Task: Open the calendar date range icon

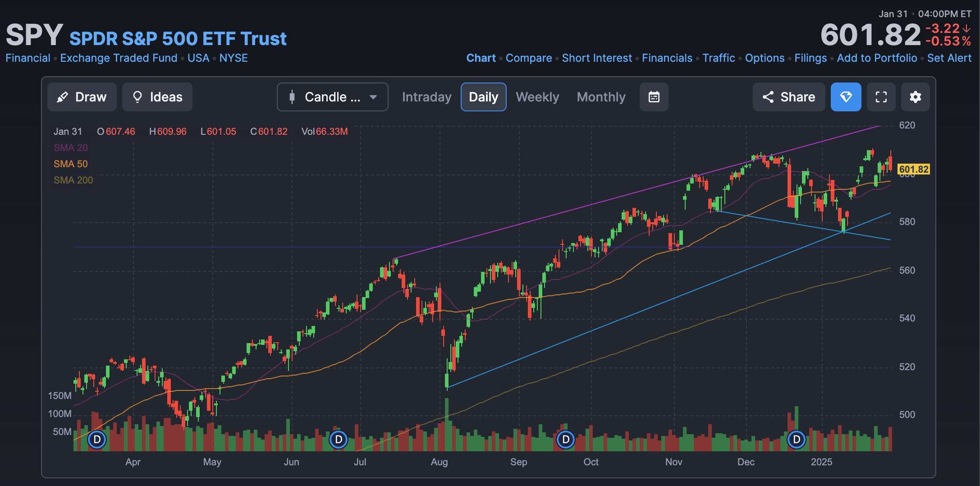Action: [x=654, y=97]
